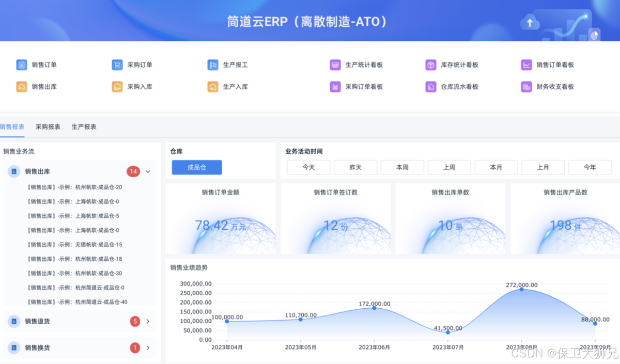Filter by 今天
The image size is (620, 364).
point(308,167)
